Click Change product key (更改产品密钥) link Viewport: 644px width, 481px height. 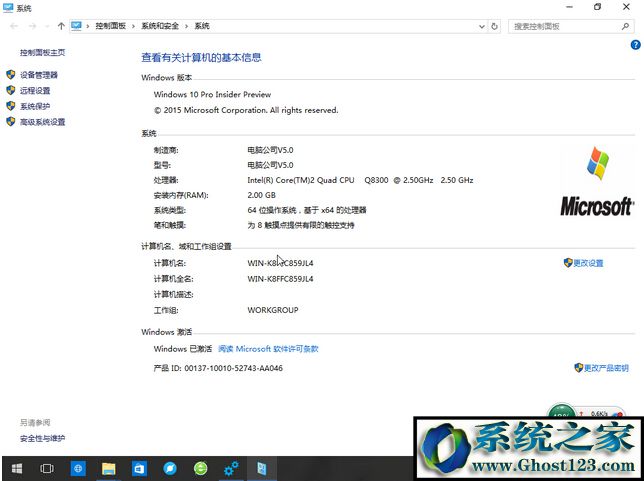[606, 368]
